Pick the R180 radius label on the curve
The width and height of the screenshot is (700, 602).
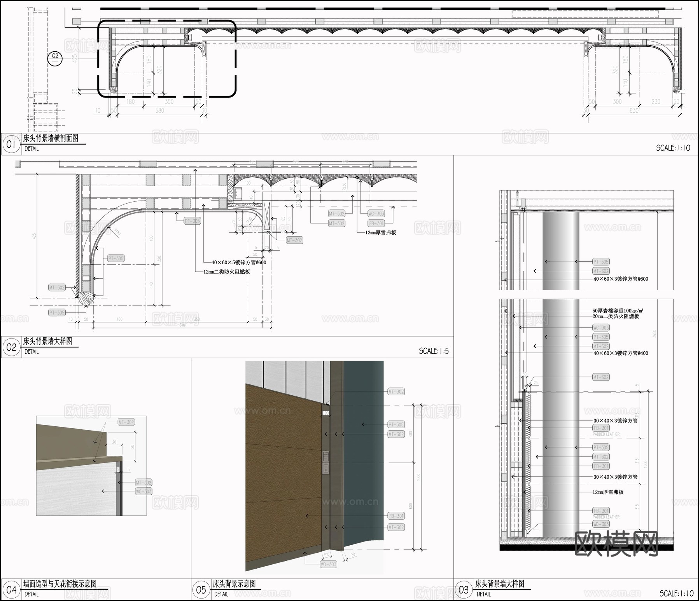117,232
